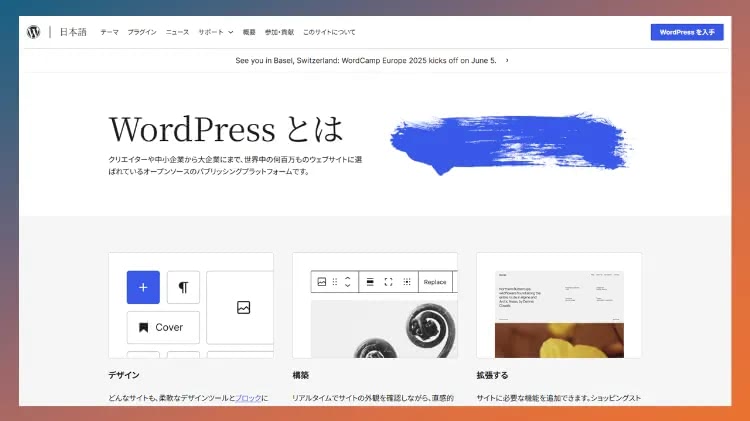Open the テーマ menu item
This screenshot has width=750, height=421.
[110, 32]
